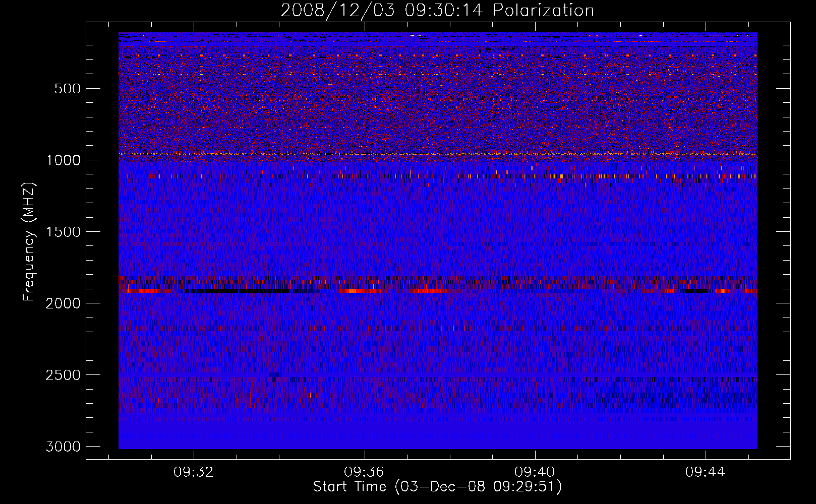Image resolution: width=816 pixels, height=504 pixels.
Task: Click the 09:40 time tick label
Action: [x=535, y=472]
